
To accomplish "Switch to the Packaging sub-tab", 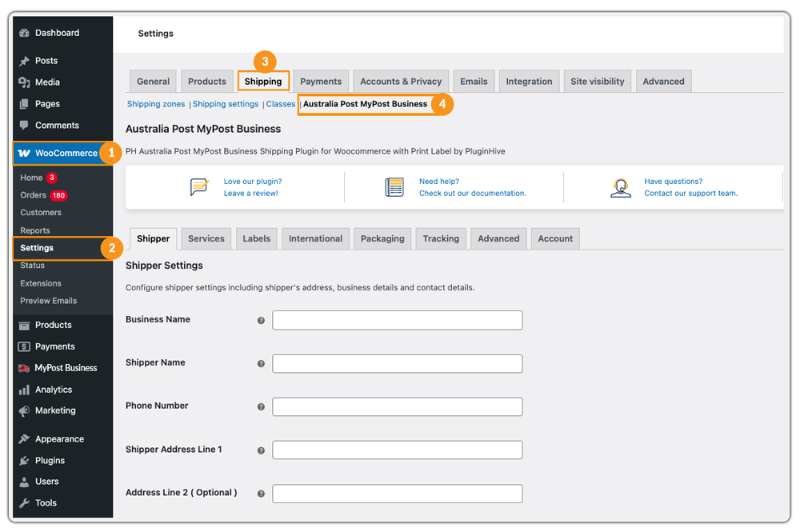I will [x=382, y=238].
